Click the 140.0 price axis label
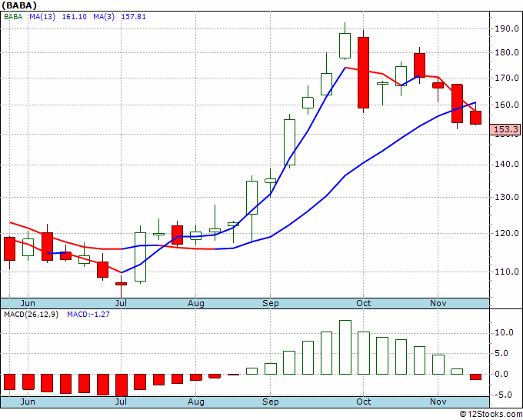Screen dimensions: 523x420 506,164
